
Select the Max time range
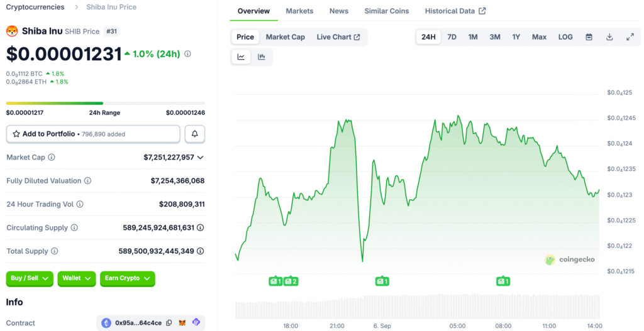pyautogui.click(x=539, y=37)
